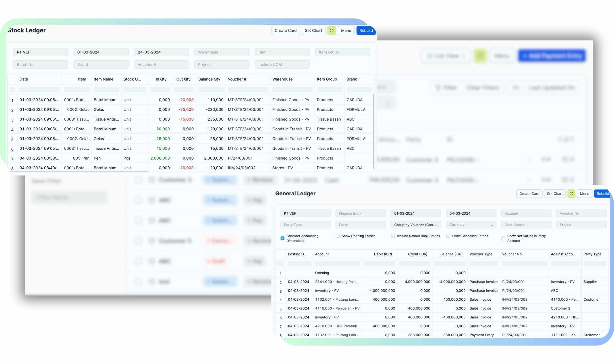This screenshot has width=614, height=364.
Task: Click Voucher # column header
Action: coord(237,79)
